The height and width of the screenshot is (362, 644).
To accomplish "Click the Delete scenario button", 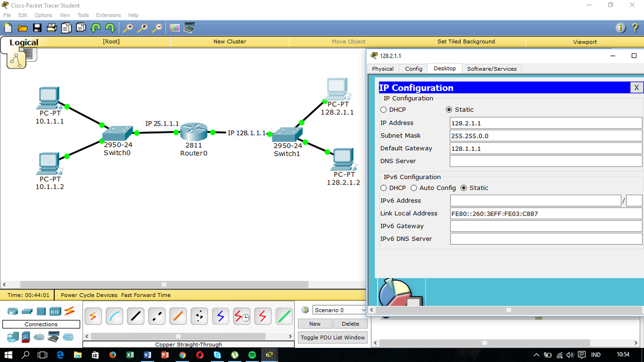I will (x=351, y=324).
